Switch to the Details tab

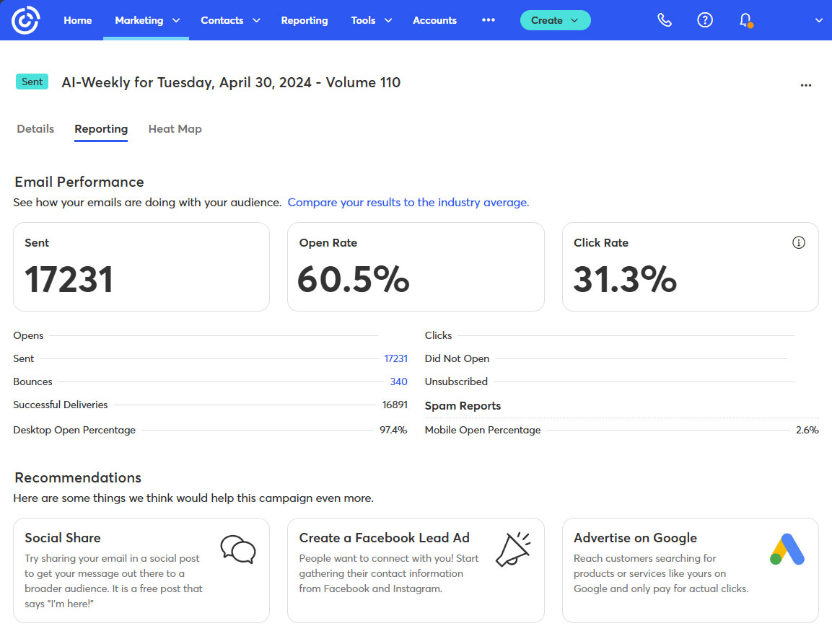pyautogui.click(x=35, y=129)
